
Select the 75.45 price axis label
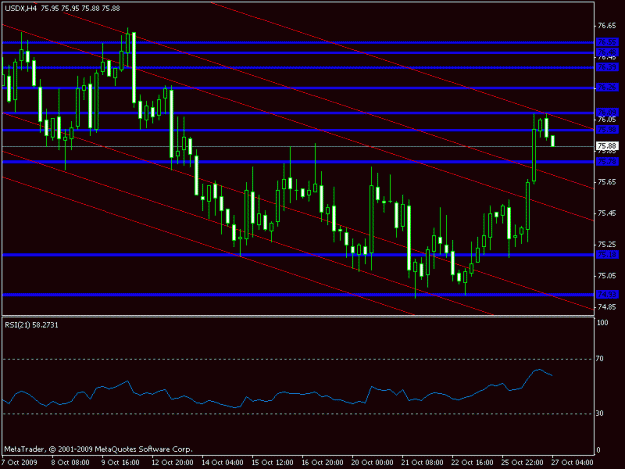click(x=607, y=214)
